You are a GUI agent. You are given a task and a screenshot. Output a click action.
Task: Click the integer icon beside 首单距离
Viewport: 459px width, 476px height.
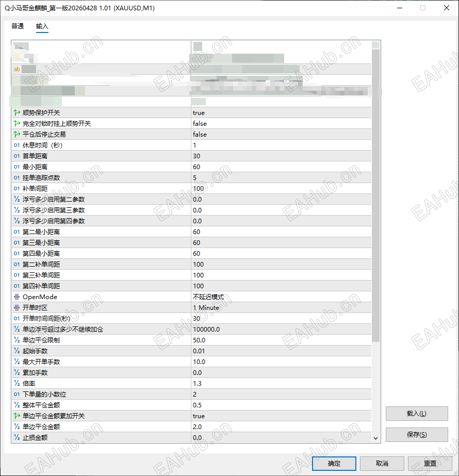17,156
